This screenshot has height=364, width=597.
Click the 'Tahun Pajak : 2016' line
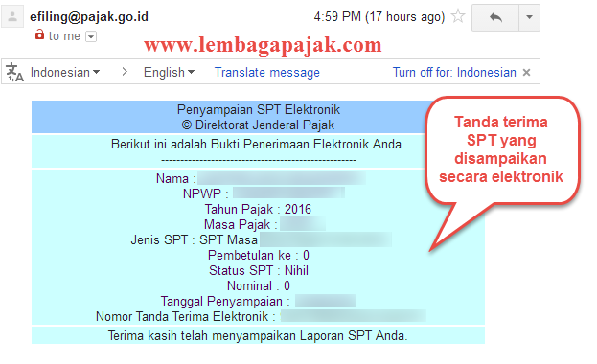(258, 209)
